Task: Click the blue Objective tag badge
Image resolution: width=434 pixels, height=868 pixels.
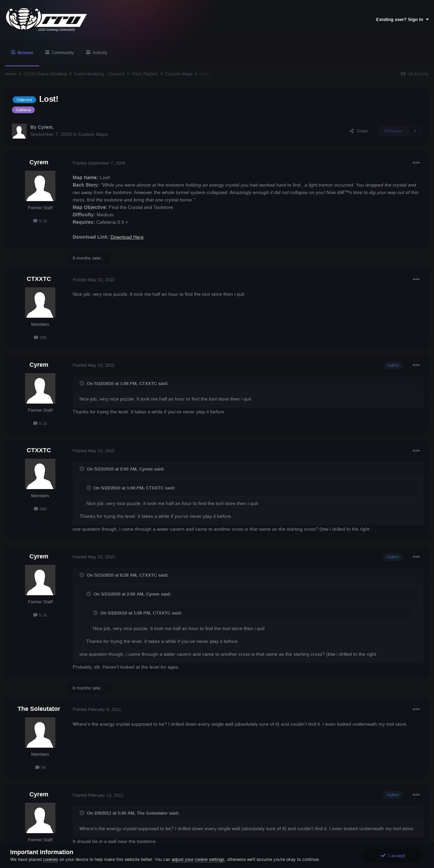Action: pyautogui.click(x=24, y=100)
